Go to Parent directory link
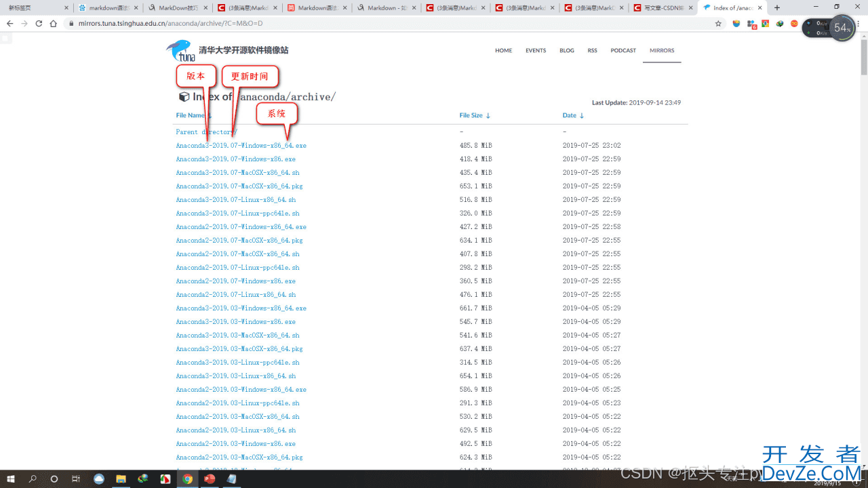This screenshot has width=868, height=488. pyautogui.click(x=206, y=132)
